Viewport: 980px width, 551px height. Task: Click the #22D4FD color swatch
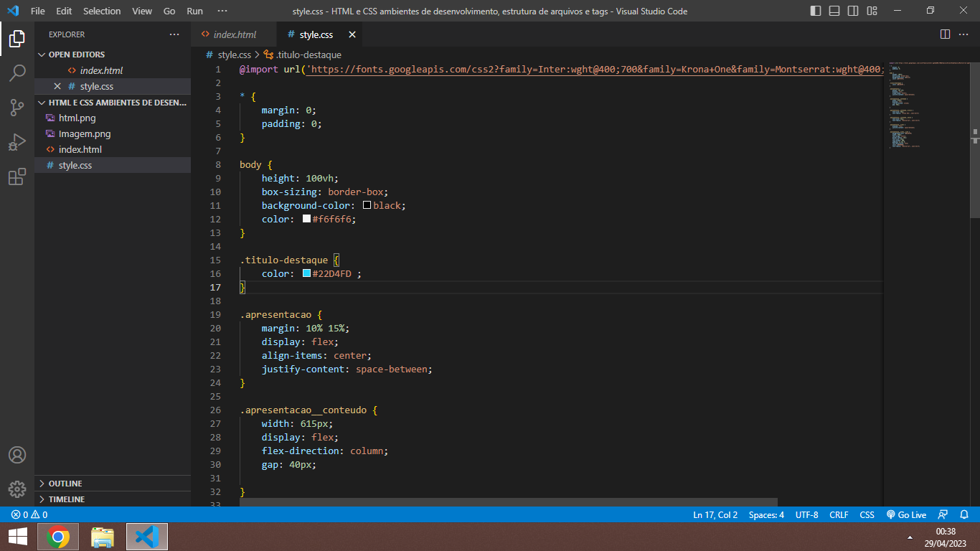306,273
